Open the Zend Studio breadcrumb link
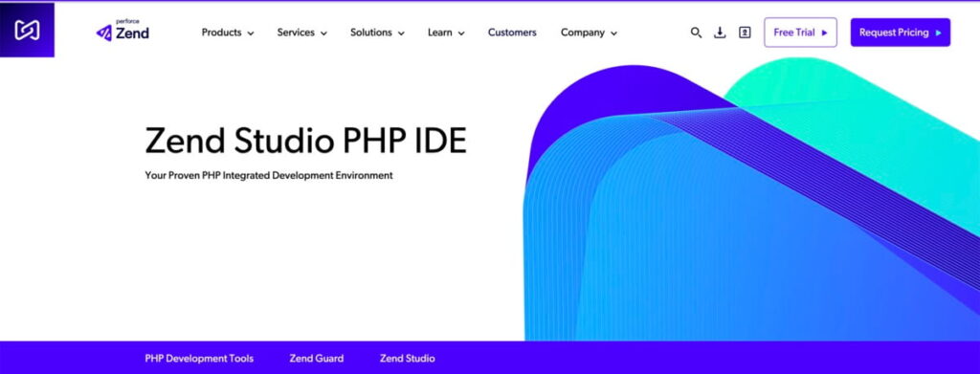 click(407, 359)
